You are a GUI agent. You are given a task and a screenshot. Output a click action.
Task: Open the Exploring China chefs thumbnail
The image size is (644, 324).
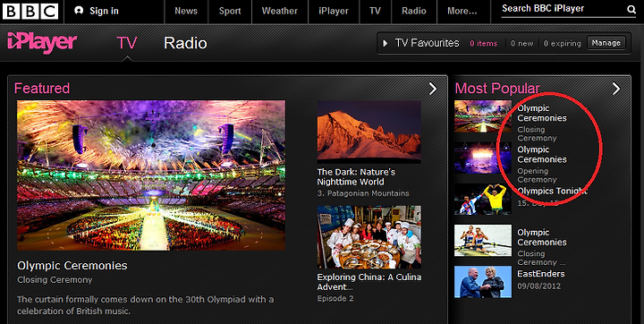[x=369, y=237]
